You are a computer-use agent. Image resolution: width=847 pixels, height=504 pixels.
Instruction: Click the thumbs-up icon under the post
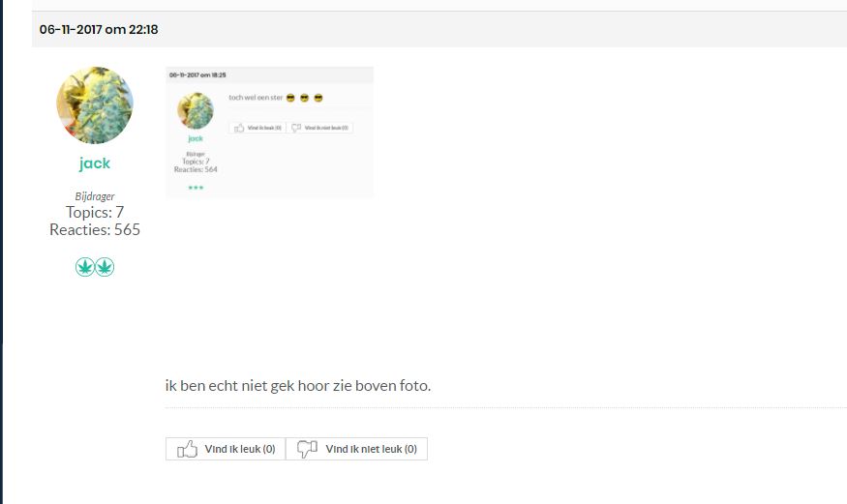point(187,449)
